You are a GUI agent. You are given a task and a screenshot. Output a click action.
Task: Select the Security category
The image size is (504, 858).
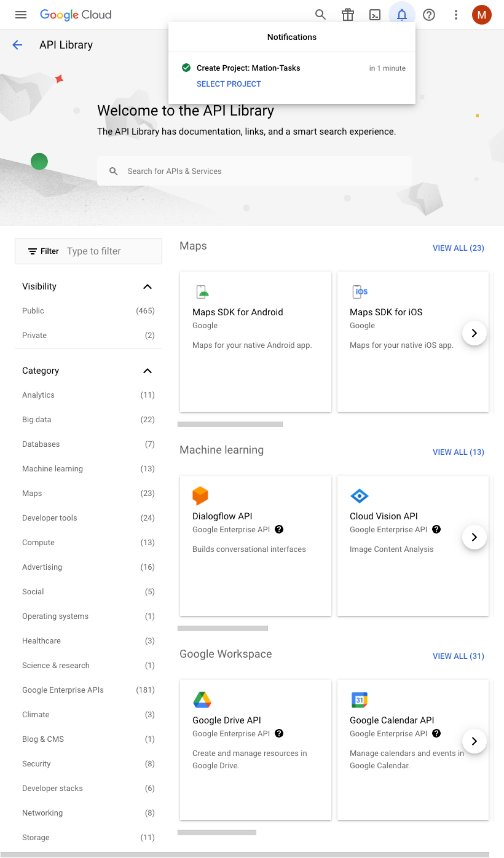[89, 764]
